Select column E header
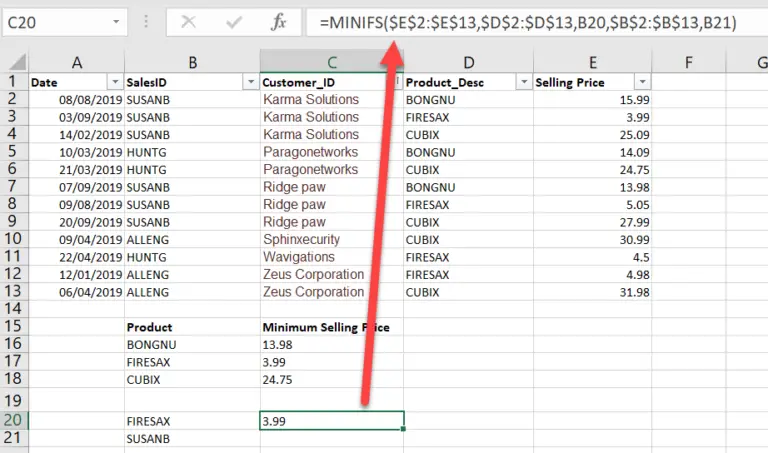Viewport: 768px width, 453px height. point(593,62)
